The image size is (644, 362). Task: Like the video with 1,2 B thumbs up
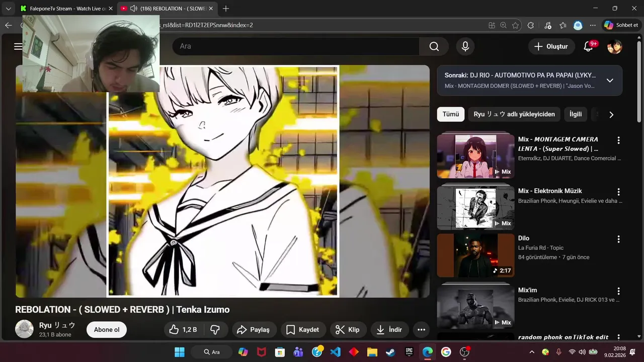183,330
